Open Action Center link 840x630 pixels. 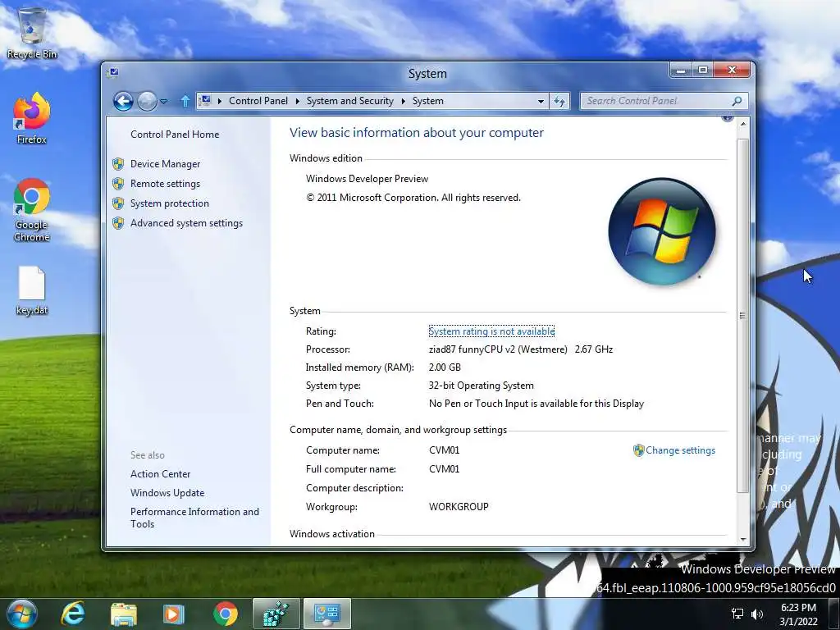(160, 474)
